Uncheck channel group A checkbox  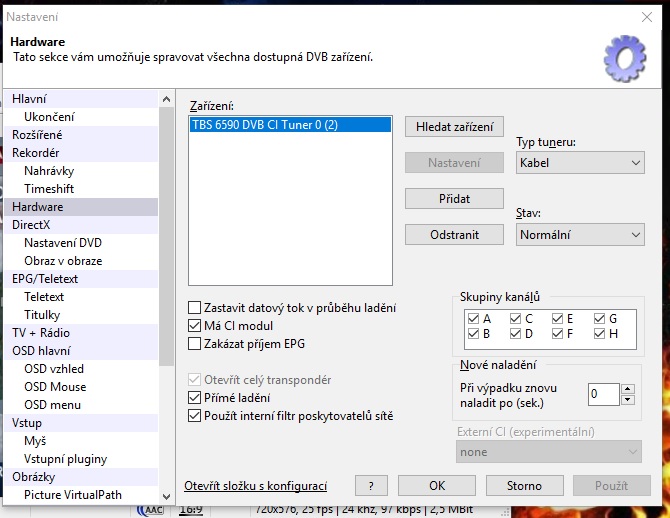click(x=473, y=319)
